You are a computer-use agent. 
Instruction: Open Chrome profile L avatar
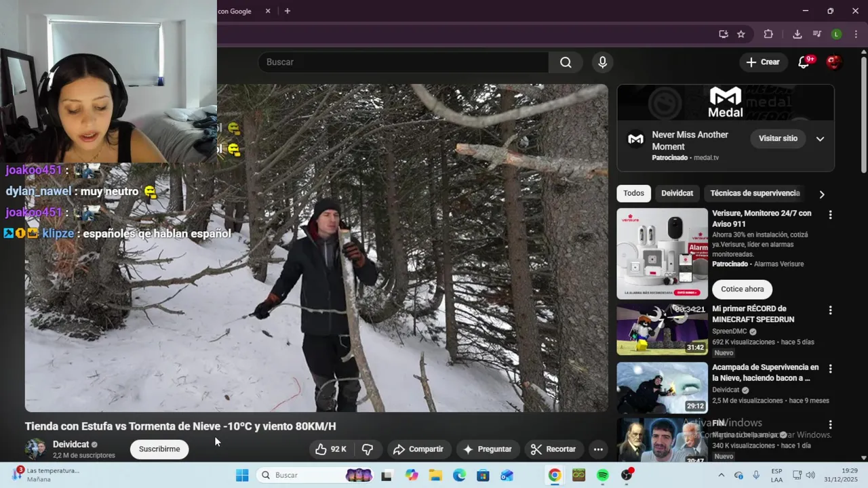tap(837, 34)
